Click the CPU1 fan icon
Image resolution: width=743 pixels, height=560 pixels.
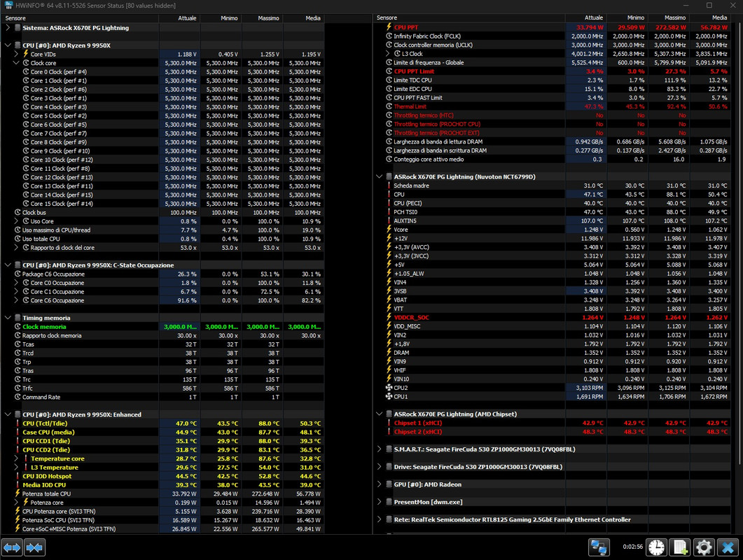click(389, 396)
